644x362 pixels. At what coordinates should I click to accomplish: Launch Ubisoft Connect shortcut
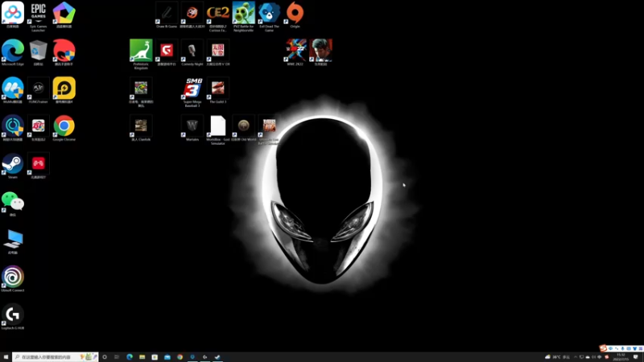point(13,279)
